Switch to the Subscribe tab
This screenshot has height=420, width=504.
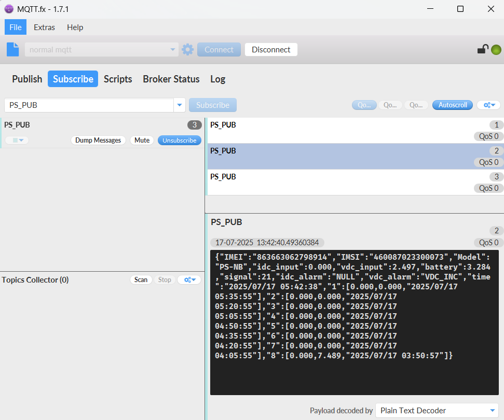point(73,79)
